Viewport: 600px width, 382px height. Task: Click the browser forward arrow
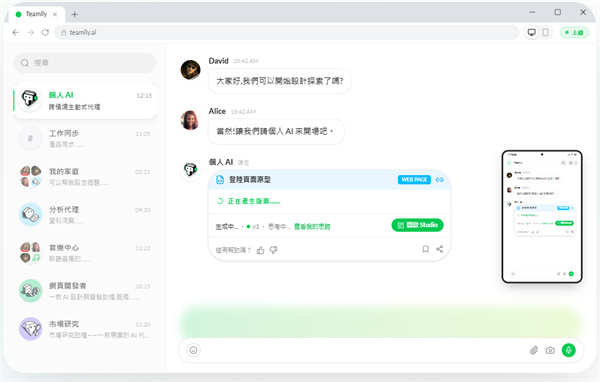click(x=31, y=33)
